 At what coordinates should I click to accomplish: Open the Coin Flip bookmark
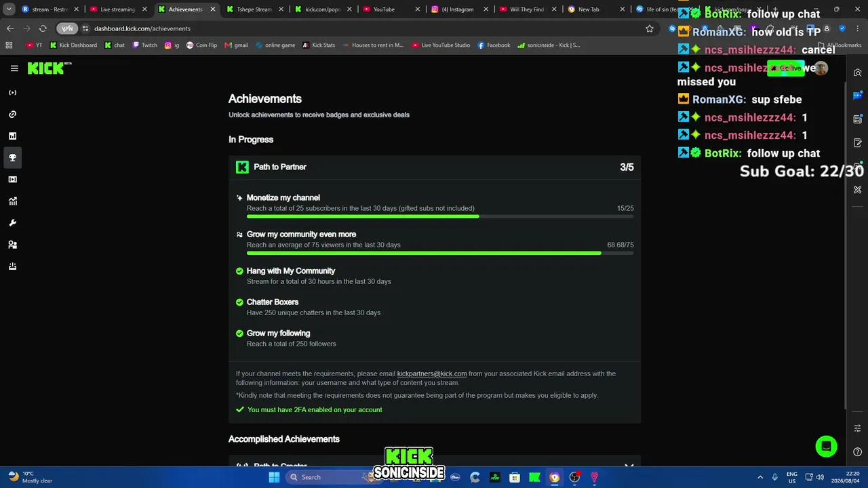pyautogui.click(x=201, y=45)
